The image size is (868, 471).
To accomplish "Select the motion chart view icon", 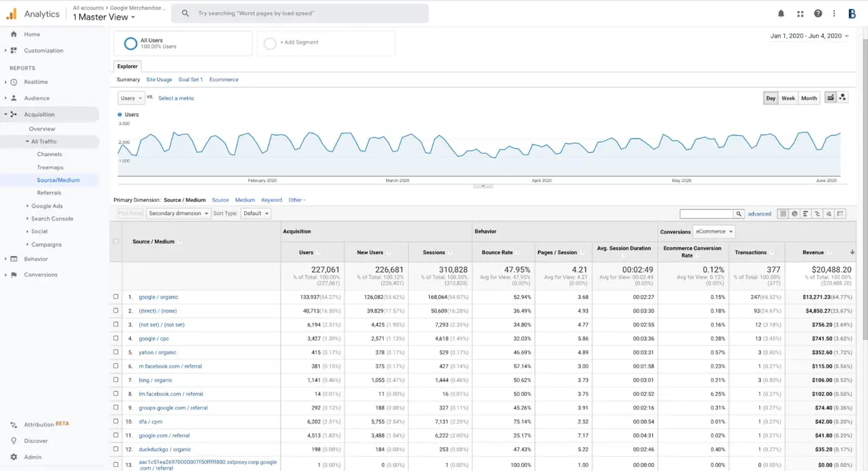I will 843,98.
